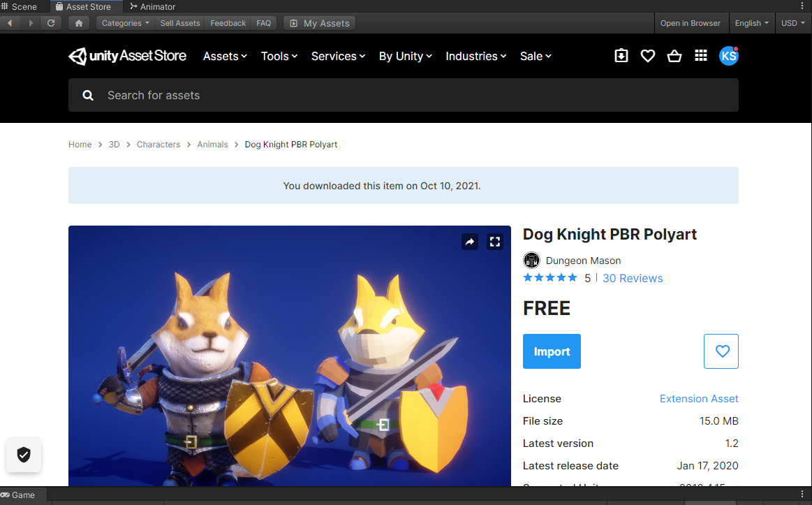
Task: Focus the Search for assets field
Action: (404, 95)
